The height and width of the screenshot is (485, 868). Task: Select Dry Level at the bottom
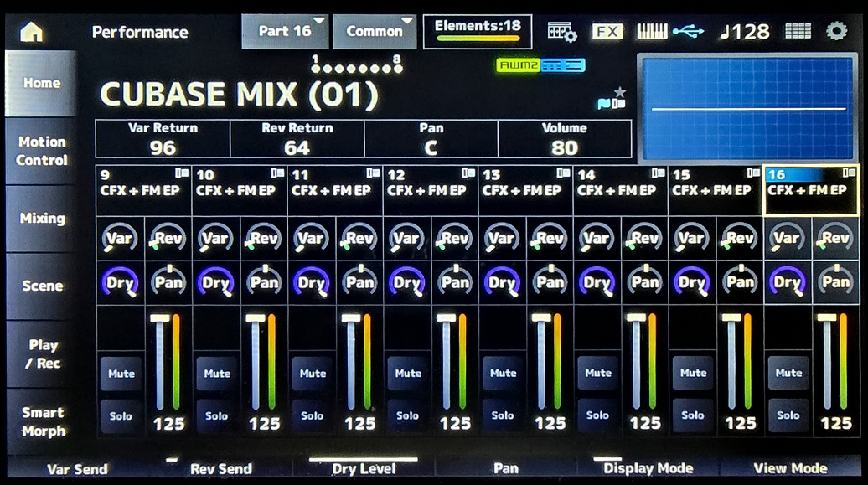(364, 468)
